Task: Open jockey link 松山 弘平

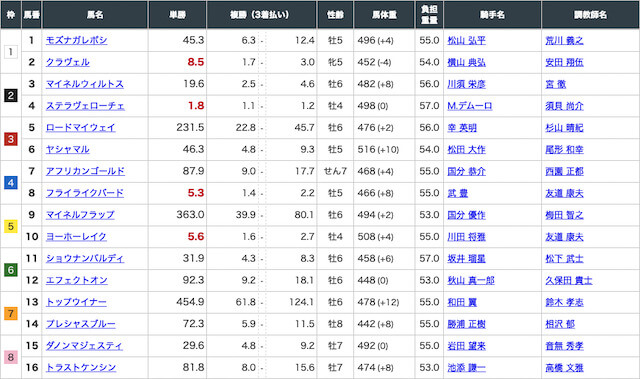Action: [466, 41]
